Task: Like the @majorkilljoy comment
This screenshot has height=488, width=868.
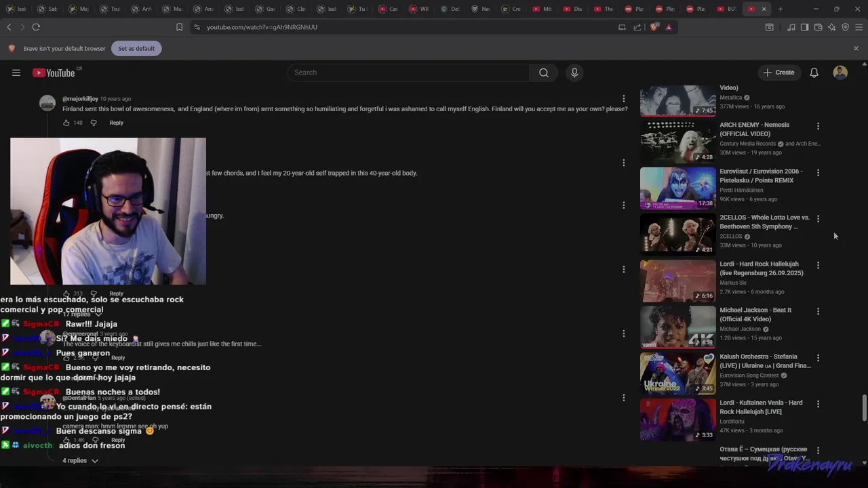Action: coord(66,123)
